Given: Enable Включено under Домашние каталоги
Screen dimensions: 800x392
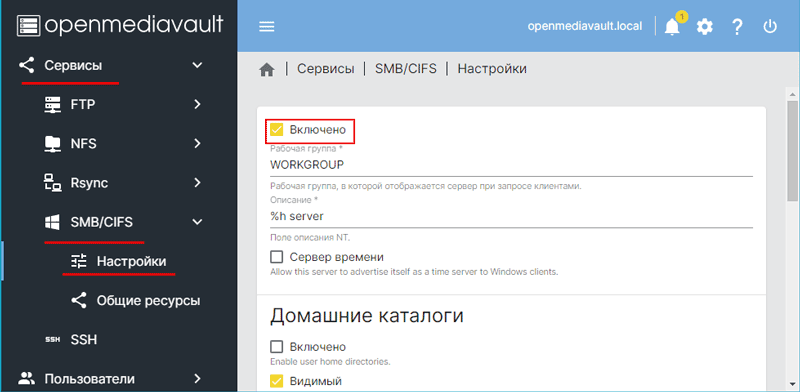Looking at the screenshot, I should coord(276,347).
